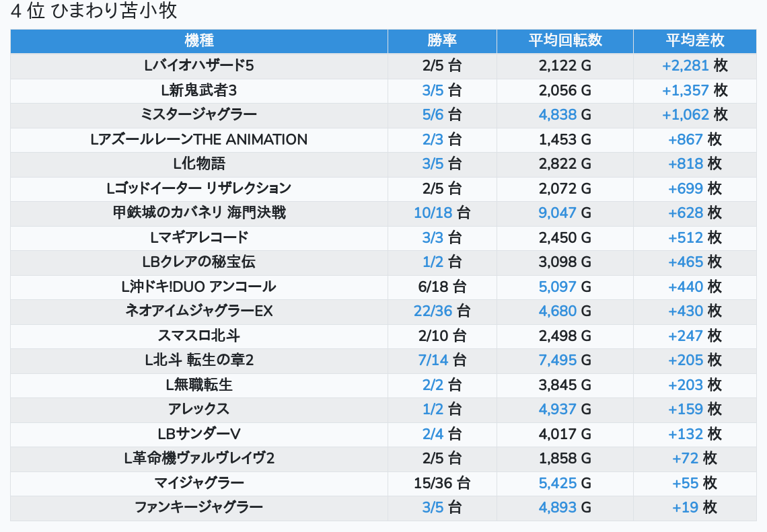Image resolution: width=767 pixels, height=532 pixels.
Task: Select the 4,937 rotations for アレックス
Action: [557, 410]
